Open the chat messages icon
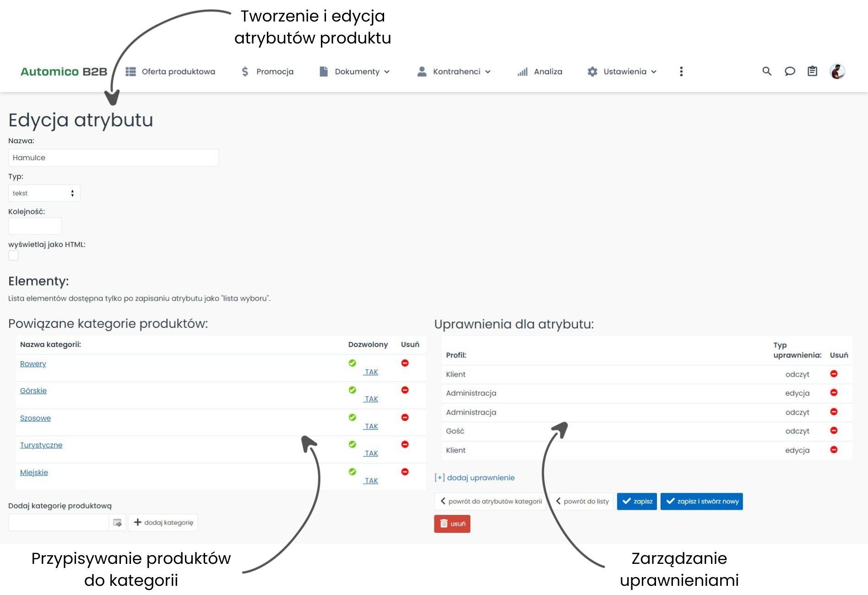868x595 pixels. click(790, 71)
